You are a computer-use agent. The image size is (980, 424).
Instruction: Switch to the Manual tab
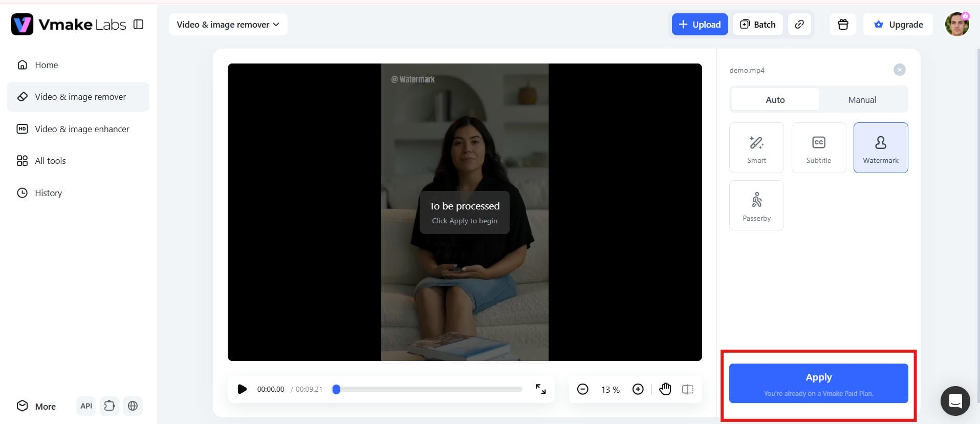pos(862,100)
